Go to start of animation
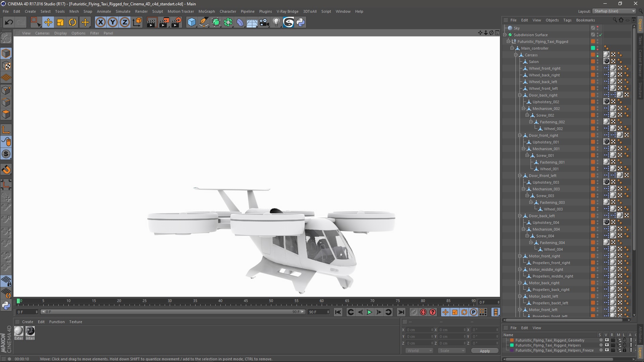644x362 pixels. [338, 312]
